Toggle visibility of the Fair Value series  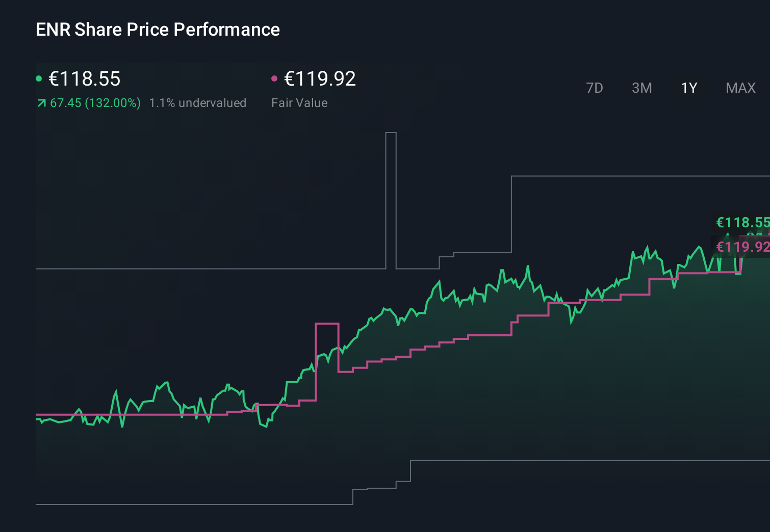click(319, 79)
